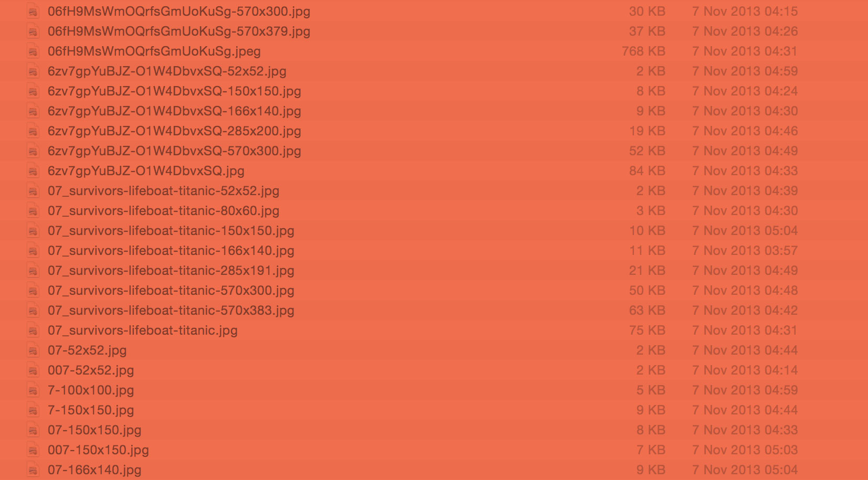
Task: Select 07_survivors-lifeboat-titanic-52x52.jpg
Action: pos(163,191)
